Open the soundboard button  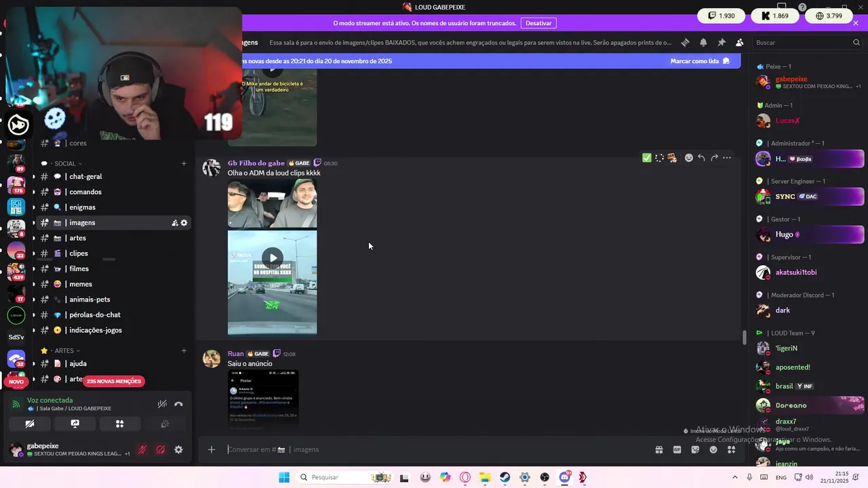(164, 424)
